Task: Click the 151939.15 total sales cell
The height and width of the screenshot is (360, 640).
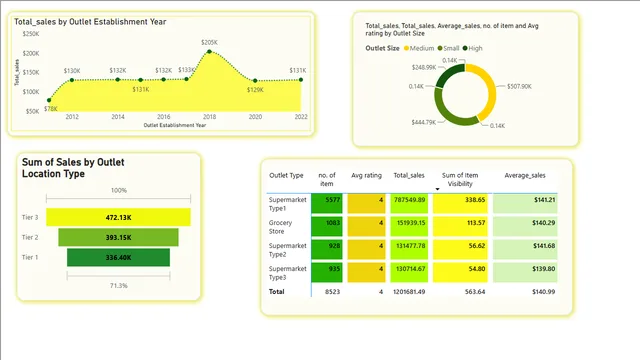Action: point(409,227)
